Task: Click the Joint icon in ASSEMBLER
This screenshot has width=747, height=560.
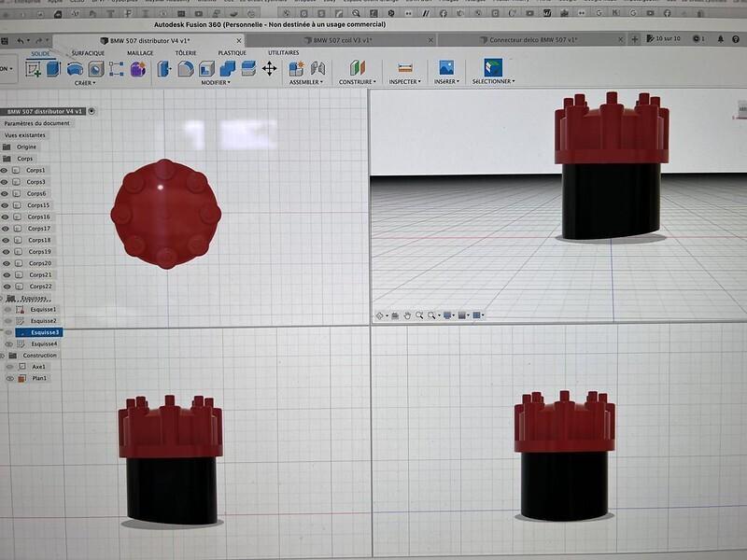Action: tap(317, 68)
